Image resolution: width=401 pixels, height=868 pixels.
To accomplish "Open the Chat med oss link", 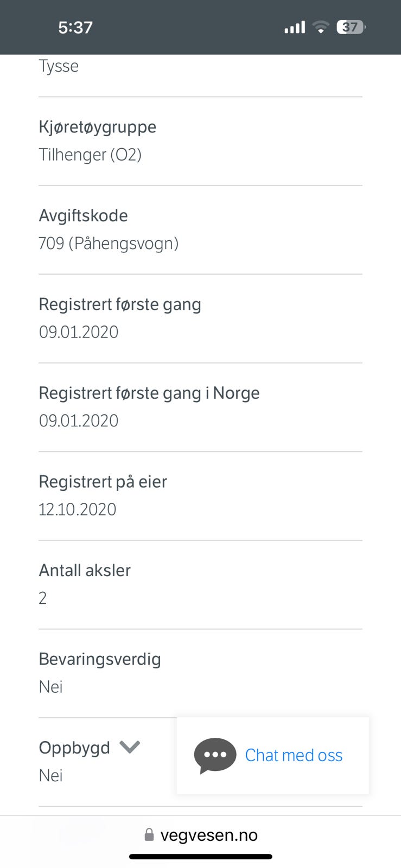I will click(294, 755).
